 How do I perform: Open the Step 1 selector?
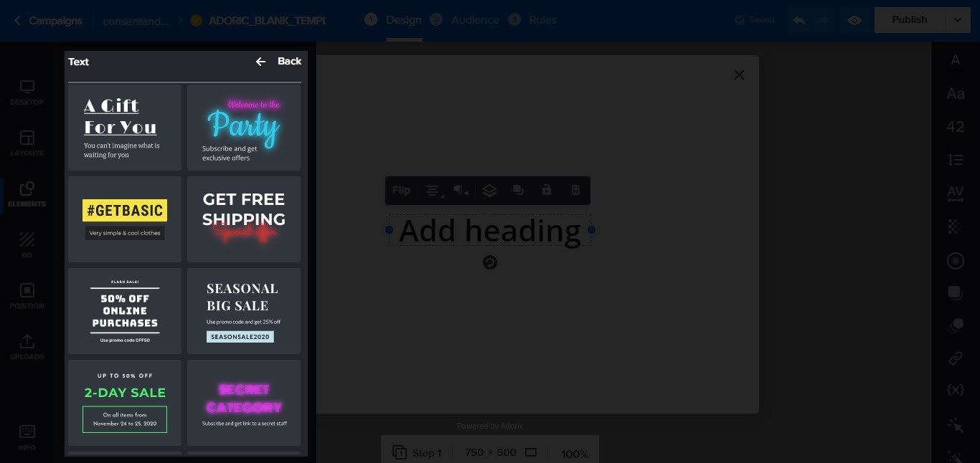pos(418,453)
